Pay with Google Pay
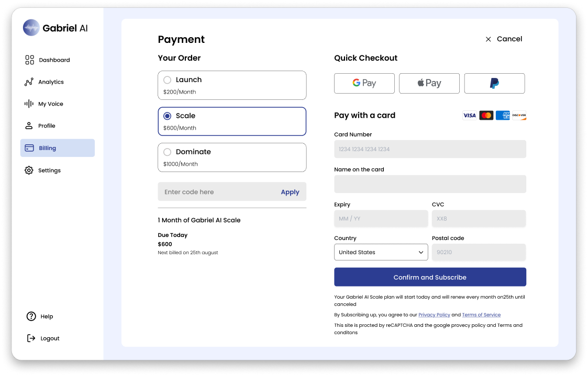The width and height of the screenshot is (588, 376). coord(364,83)
